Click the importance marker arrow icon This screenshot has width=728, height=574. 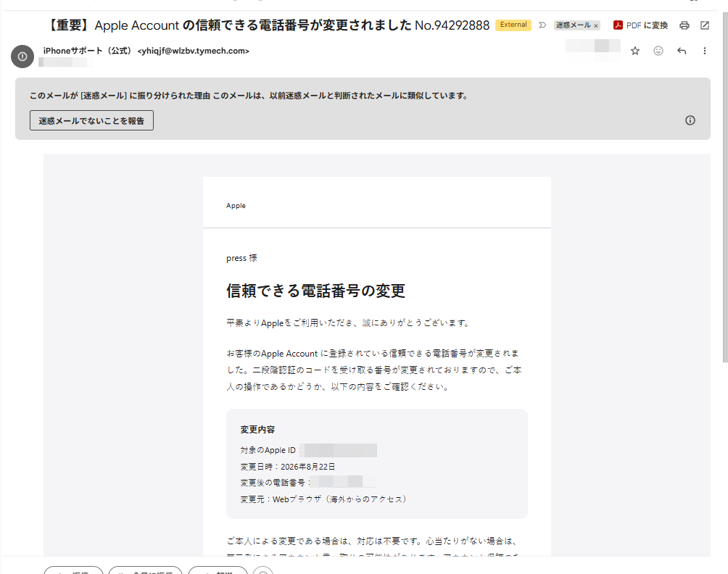click(542, 25)
